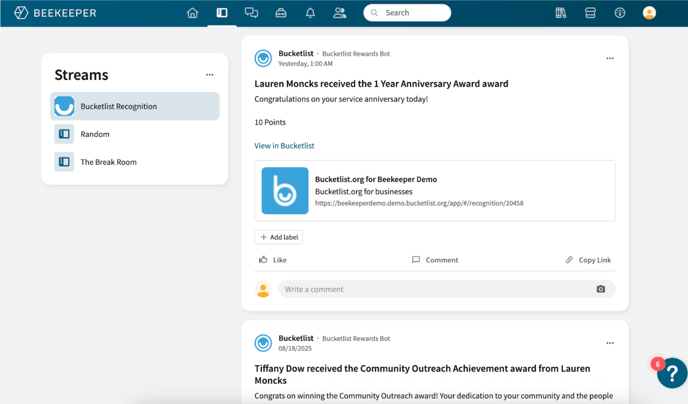
Task: Click the Write a comment field
Action: click(447, 289)
